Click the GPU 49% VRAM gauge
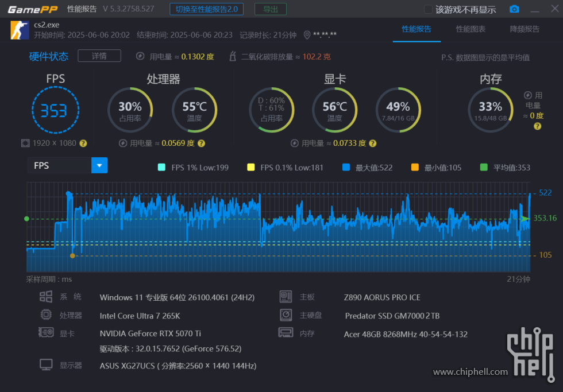This screenshot has height=392, width=563. tap(398, 110)
